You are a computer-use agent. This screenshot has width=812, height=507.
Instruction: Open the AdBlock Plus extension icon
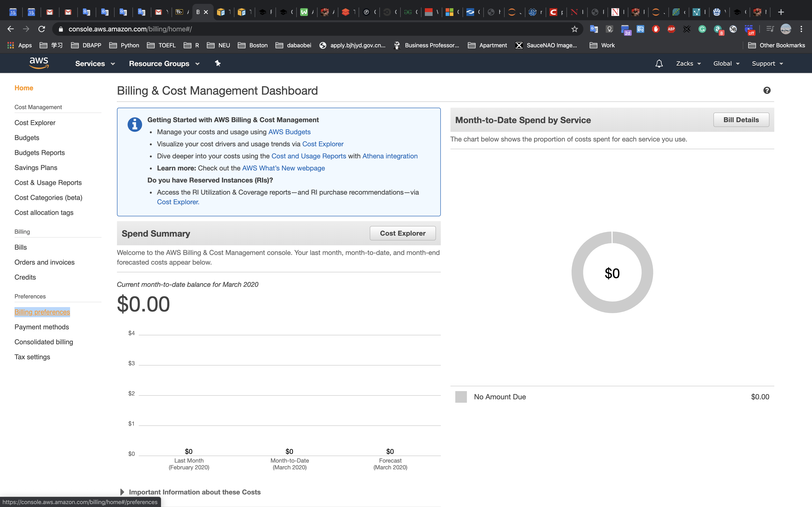tap(671, 29)
